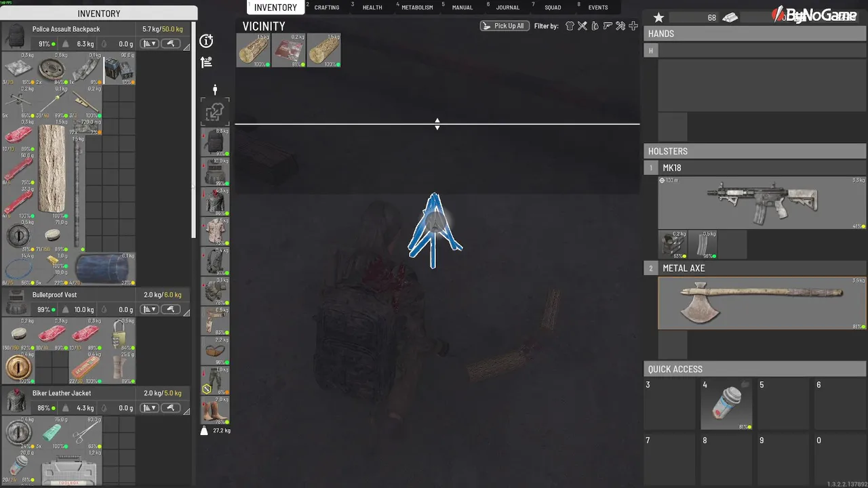Screen dimensions: 868x488
Task: Select the scissors forceps in Biker Leather Jacket
Action: [x=85, y=434]
